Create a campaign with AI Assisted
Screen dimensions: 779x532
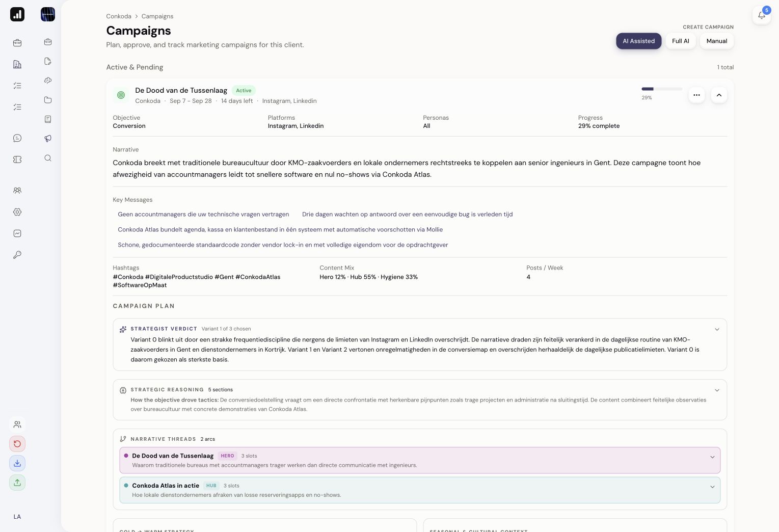pos(638,41)
